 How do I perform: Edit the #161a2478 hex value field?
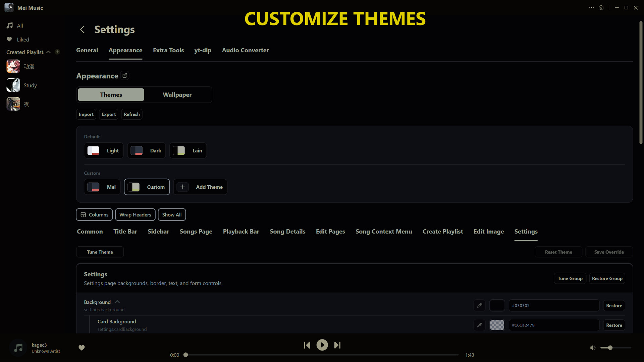[x=554, y=325]
